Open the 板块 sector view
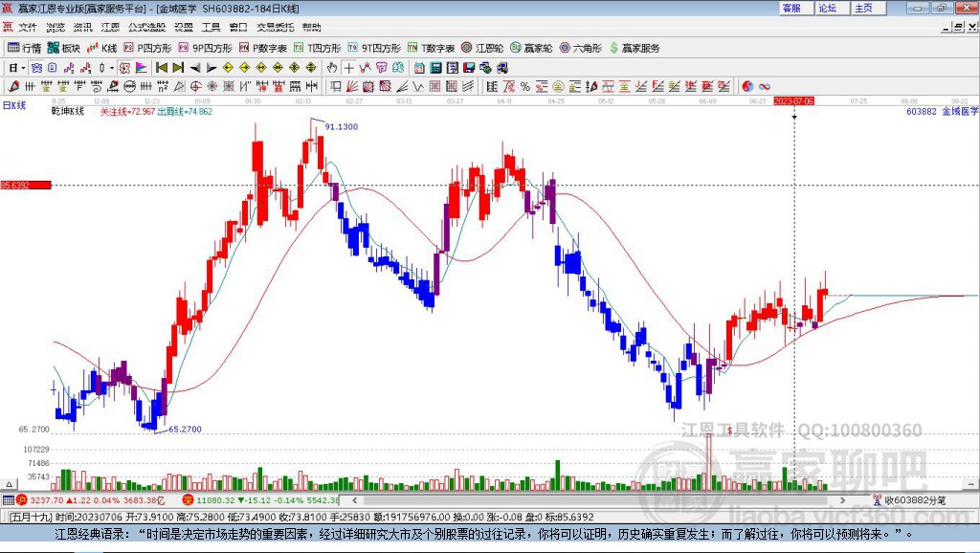This screenshot has width=980, height=553. pos(64,48)
